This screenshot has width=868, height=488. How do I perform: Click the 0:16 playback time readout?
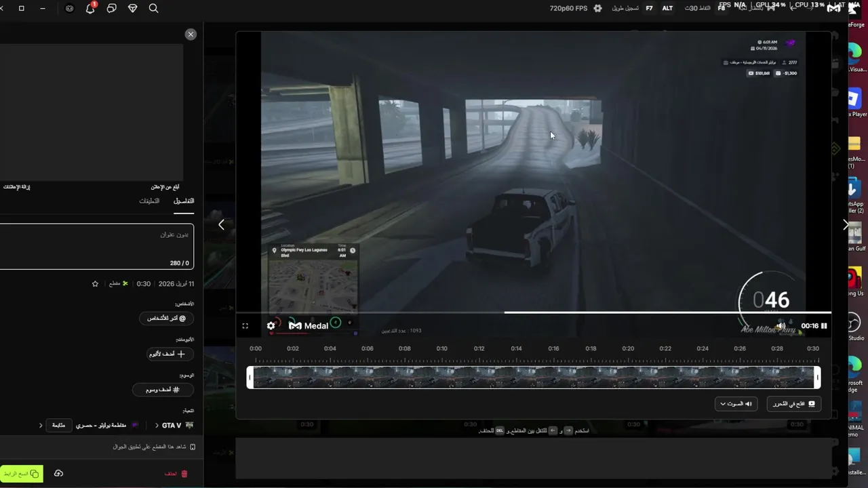pyautogui.click(x=810, y=326)
